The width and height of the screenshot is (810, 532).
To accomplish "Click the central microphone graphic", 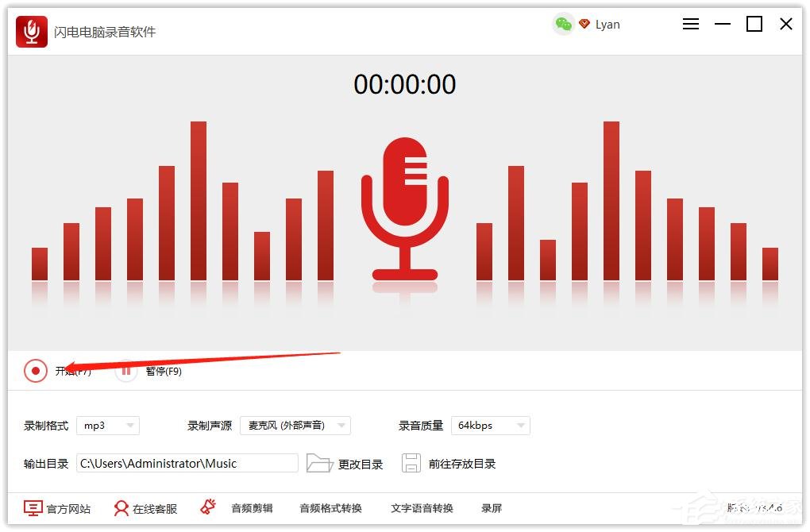I will click(x=405, y=208).
